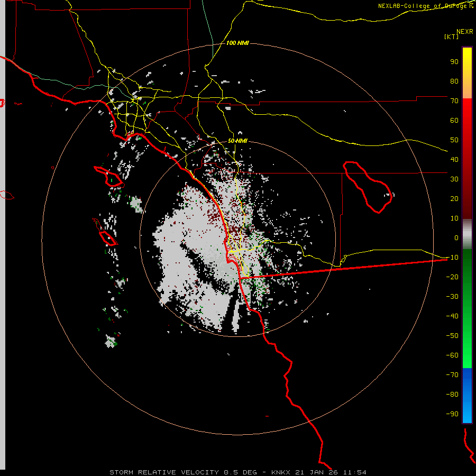Click the blue segment of the color bar

pos(467,395)
